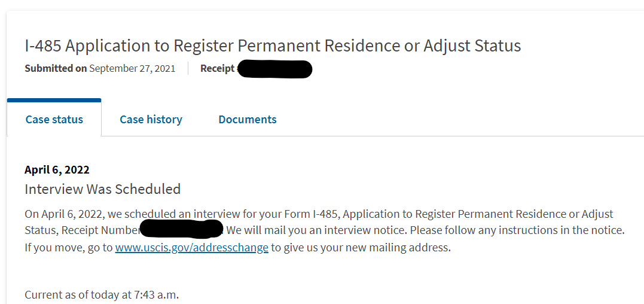
Task: Click "Please follow any instructions in the notice" text
Action: coord(517,230)
